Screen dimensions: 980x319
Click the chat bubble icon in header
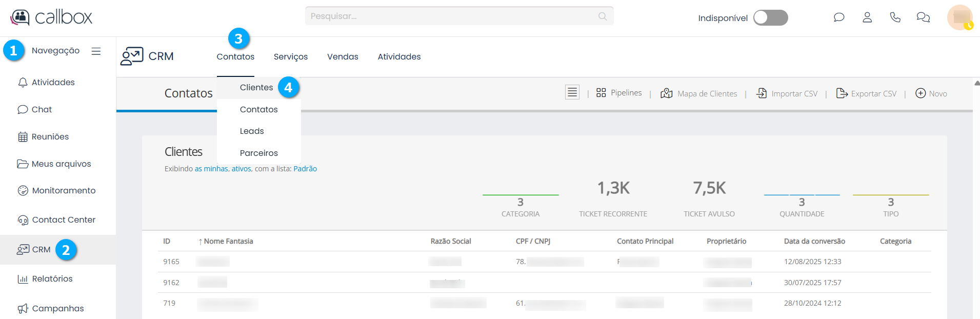point(839,17)
